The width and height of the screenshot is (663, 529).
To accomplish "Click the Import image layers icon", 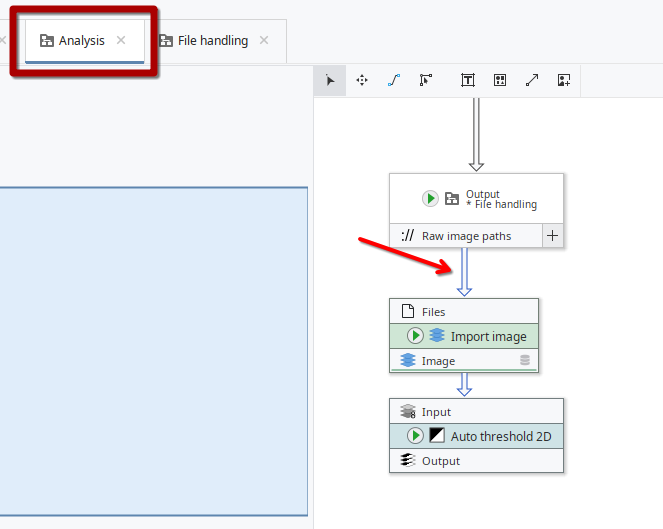I will 437,335.
